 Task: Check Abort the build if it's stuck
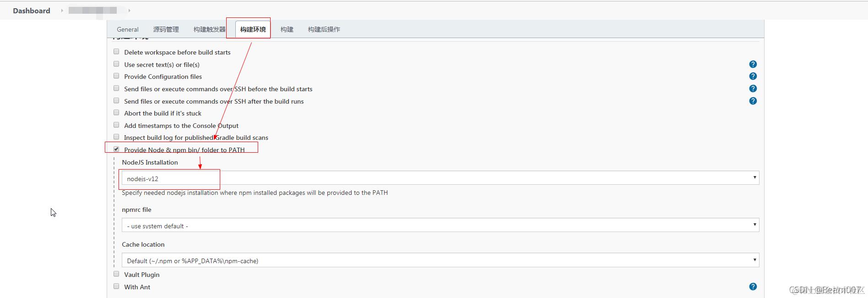click(116, 113)
